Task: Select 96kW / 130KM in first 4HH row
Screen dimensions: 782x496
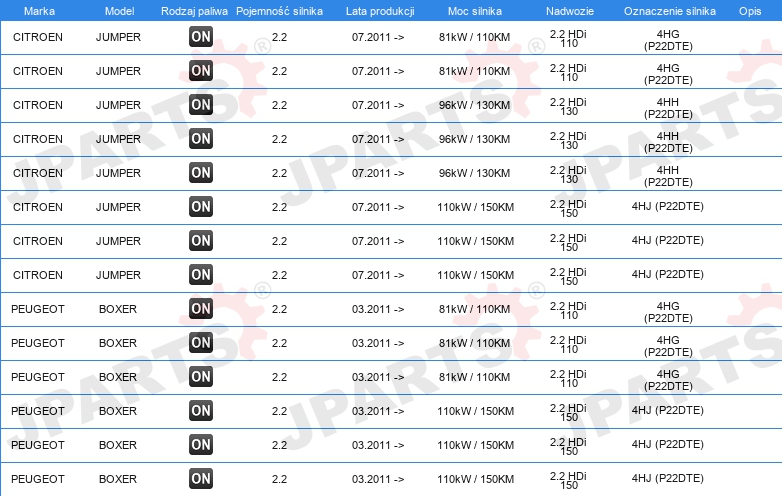Action: (x=474, y=105)
